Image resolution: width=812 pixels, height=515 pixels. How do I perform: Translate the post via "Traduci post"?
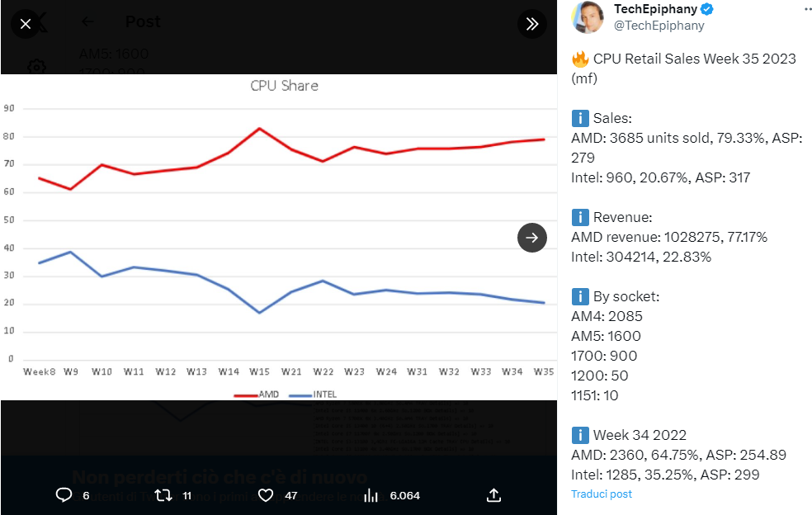[602, 494]
